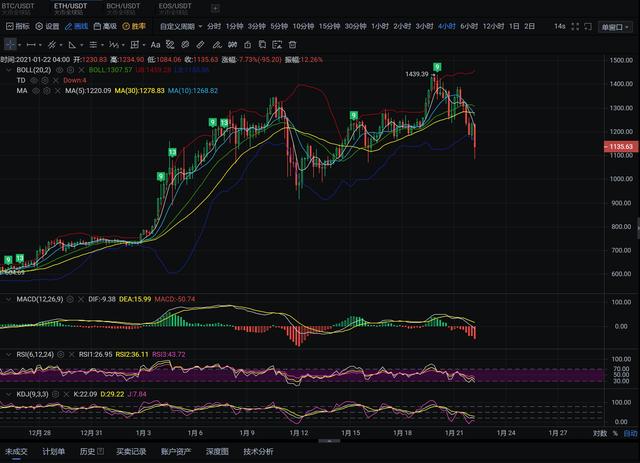The image size is (640, 463).
Task: Collapse the KDJ panel chevron
Action: pos(8,394)
